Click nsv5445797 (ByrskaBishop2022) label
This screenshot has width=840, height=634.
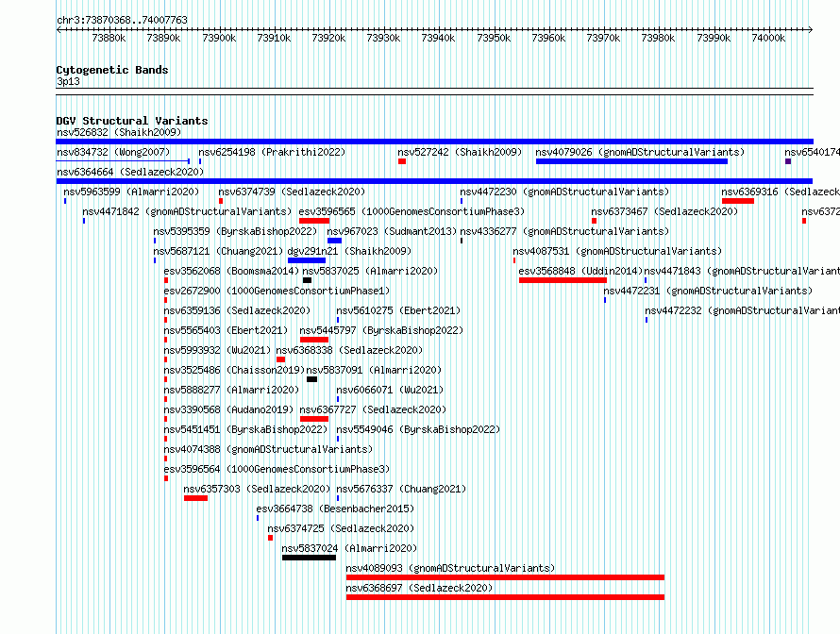pos(381,330)
